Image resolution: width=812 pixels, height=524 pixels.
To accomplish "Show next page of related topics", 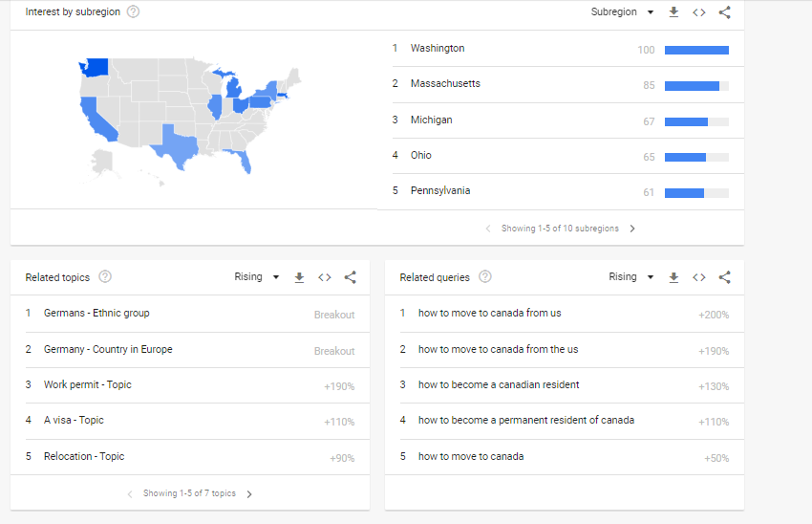I will point(249,494).
